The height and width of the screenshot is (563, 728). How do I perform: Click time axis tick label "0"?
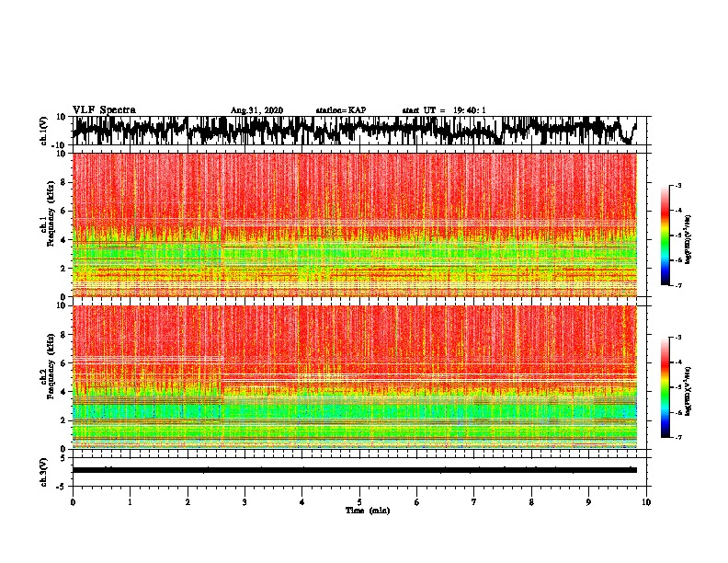click(x=73, y=502)
